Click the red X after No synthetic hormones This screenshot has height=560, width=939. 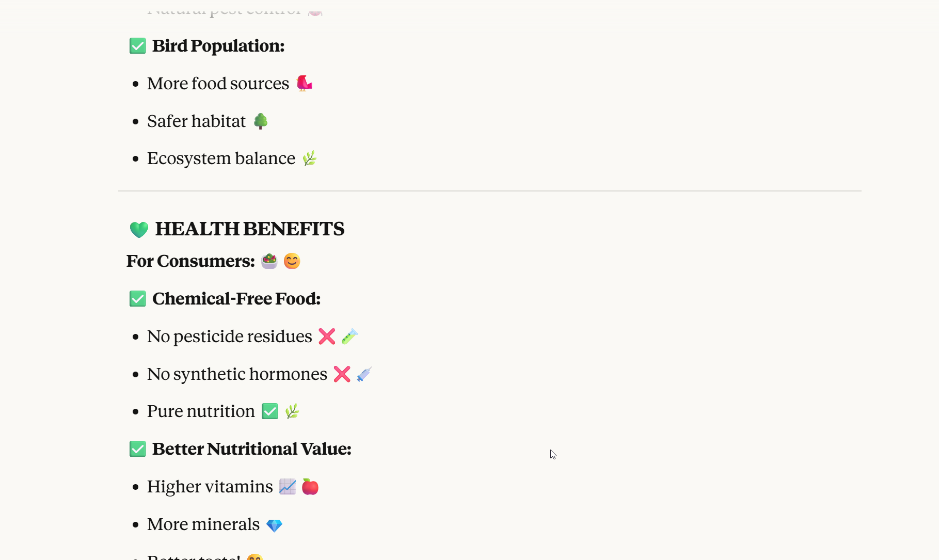(x=342, y=374)
